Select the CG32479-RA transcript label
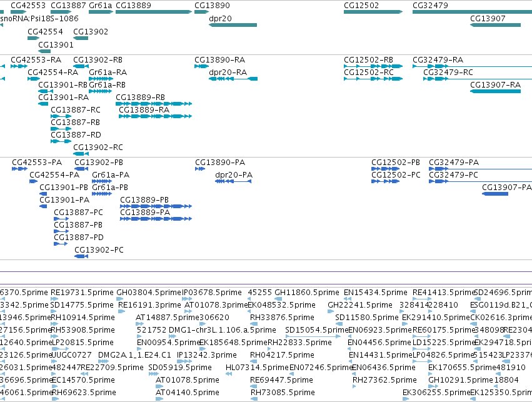The width and height of the screenshot is (532, 402). point(438,60)
